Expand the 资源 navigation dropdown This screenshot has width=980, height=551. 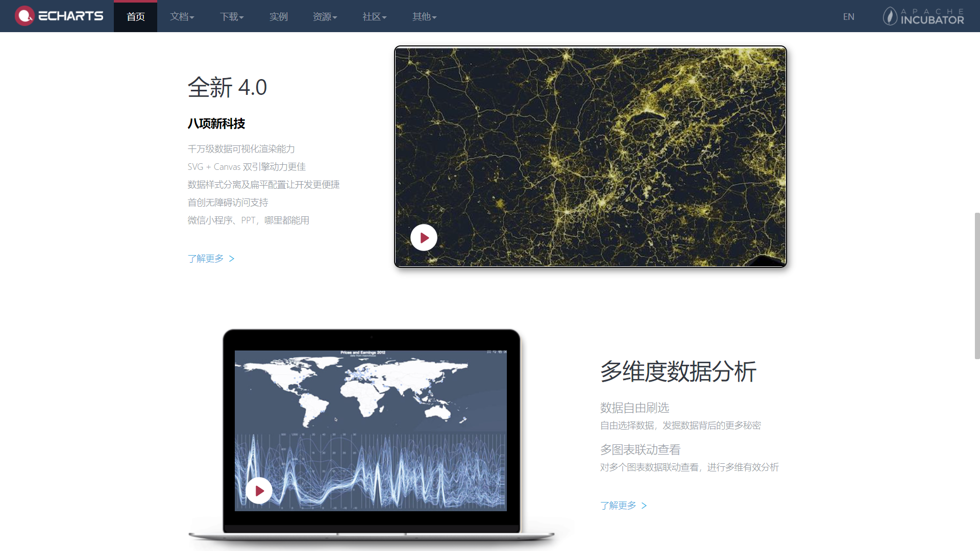(x=325, y=17)
